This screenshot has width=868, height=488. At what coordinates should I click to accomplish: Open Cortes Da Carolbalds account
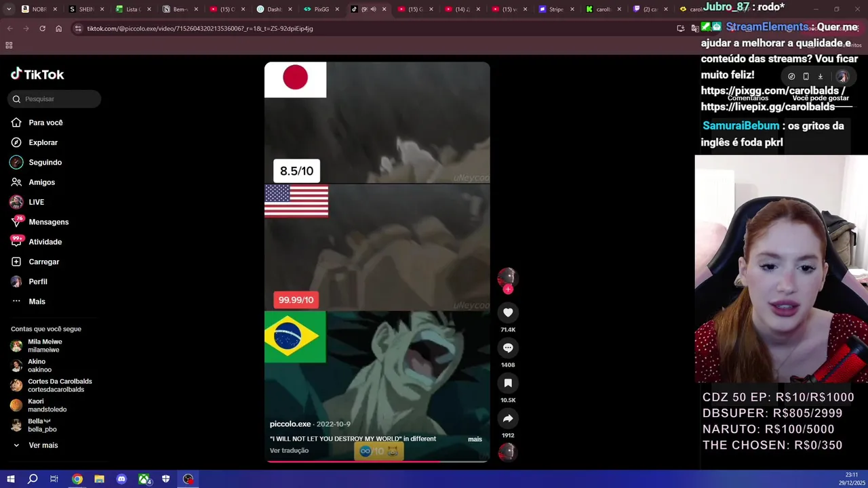pyautogui.click(x=51, y=385)
